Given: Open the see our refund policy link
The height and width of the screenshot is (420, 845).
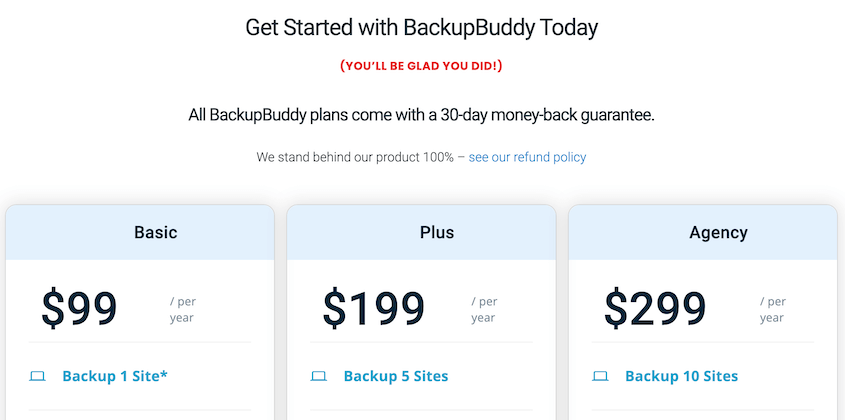Looking at the screenshot, I should (x=527, y=157).
